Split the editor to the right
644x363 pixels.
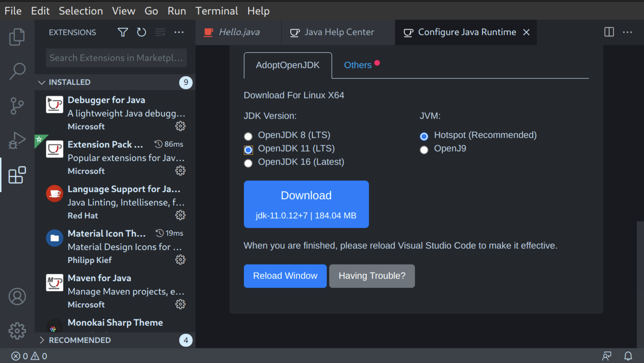(609, 32)
